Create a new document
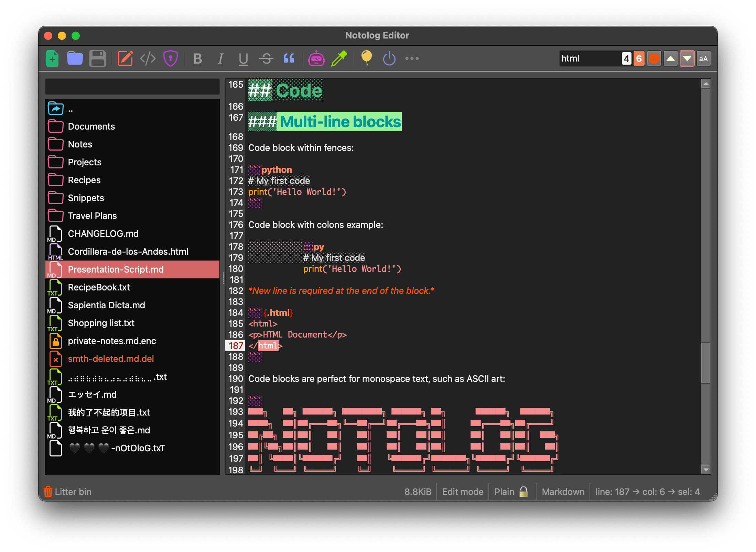Screen dimensions: 756x552 52,58
